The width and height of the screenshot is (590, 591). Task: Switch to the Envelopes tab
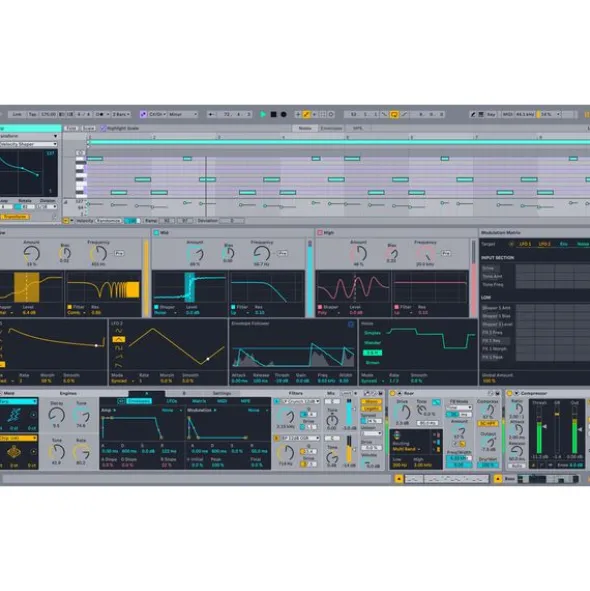tap(331, 128)
